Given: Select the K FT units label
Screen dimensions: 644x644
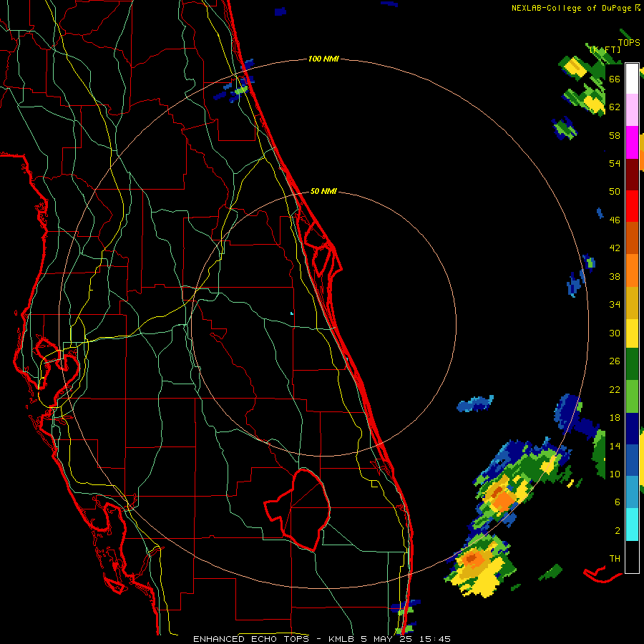Looking at the screenshot, I should coord(605,50).
